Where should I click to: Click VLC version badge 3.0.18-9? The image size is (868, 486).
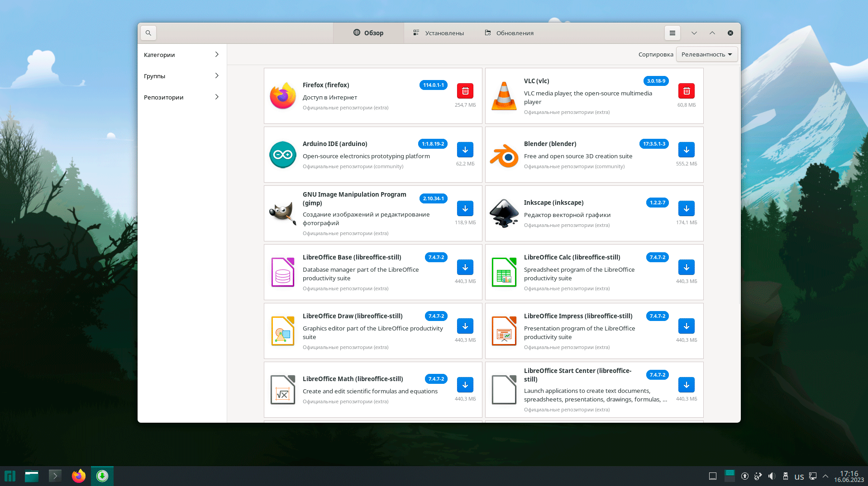[x=656, y=81]
